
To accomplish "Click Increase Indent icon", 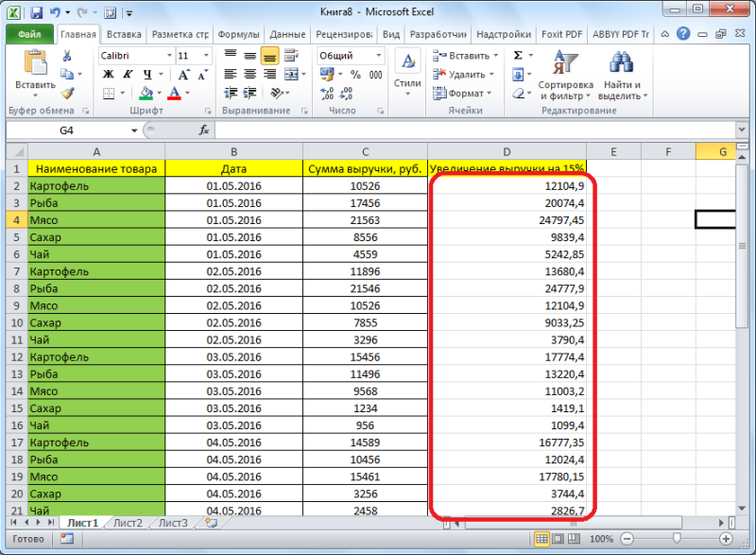I will pyautogui.click(x=249, y=93).
